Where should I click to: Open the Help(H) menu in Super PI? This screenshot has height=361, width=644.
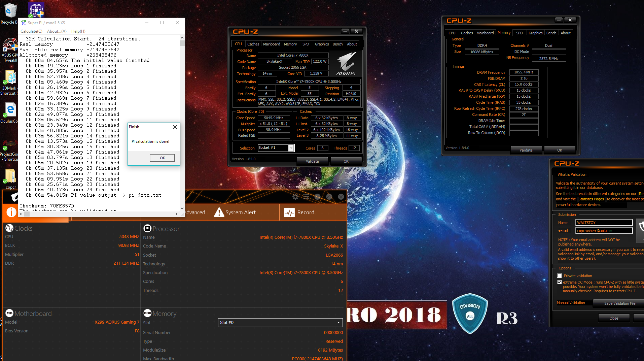tap(78, 31)
